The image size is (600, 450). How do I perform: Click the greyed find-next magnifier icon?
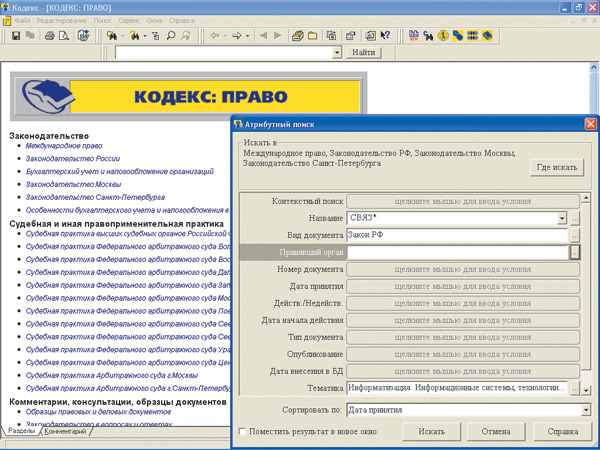[186, 36]
